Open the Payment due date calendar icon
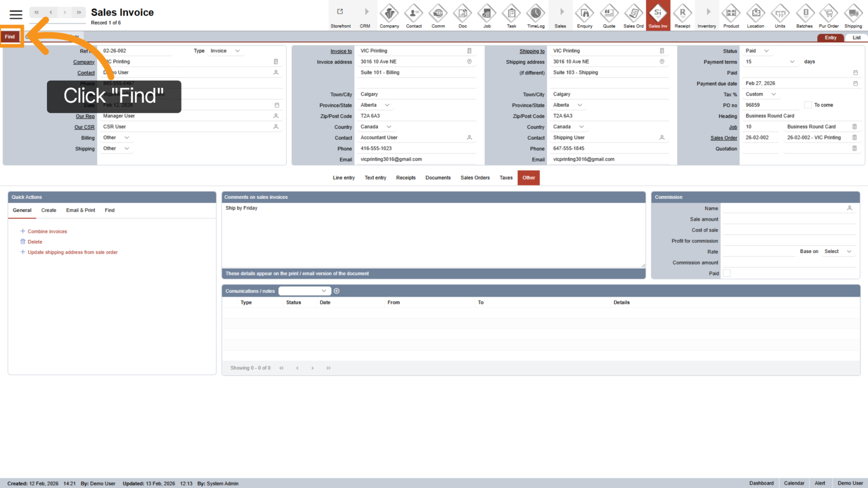868x488 pixels. coord(855,84)
